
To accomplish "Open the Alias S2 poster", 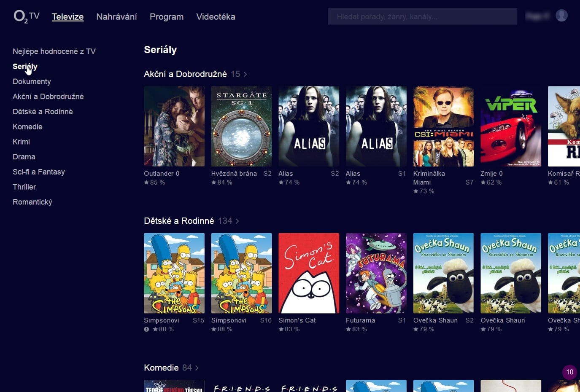I will pos(309,126).
